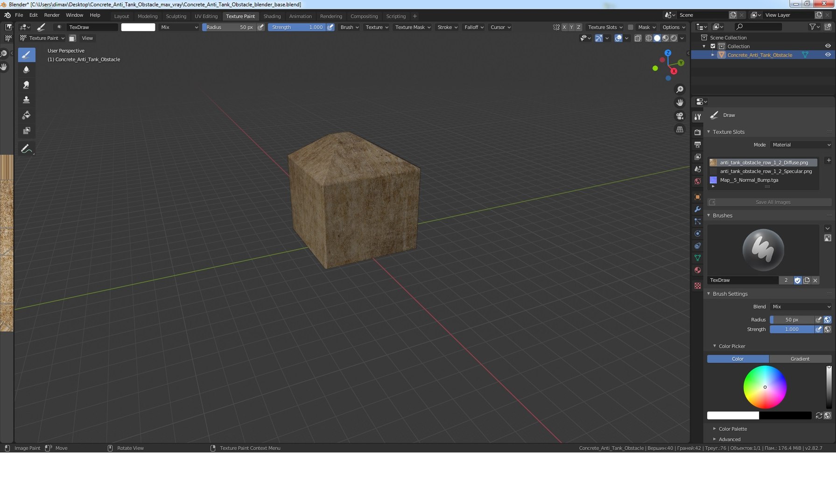Toggle radius pressure sensitivity in header
This screenshot has height=504, width=836.
point(261,27)
